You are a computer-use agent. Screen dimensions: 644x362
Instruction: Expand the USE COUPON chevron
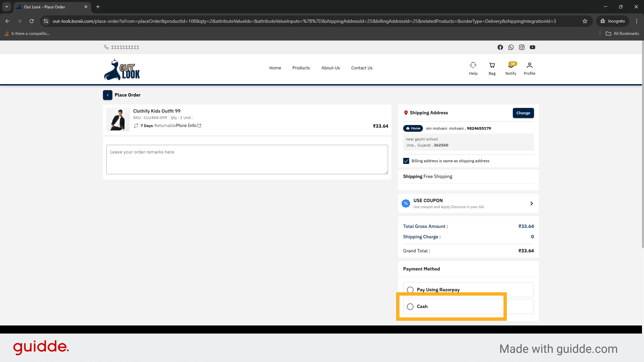coord(531,203)
